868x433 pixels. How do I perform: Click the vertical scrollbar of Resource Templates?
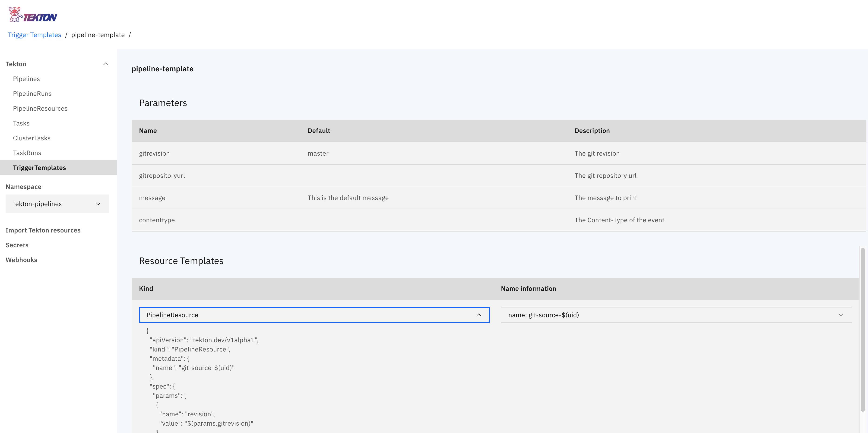(x=863, y=330)
